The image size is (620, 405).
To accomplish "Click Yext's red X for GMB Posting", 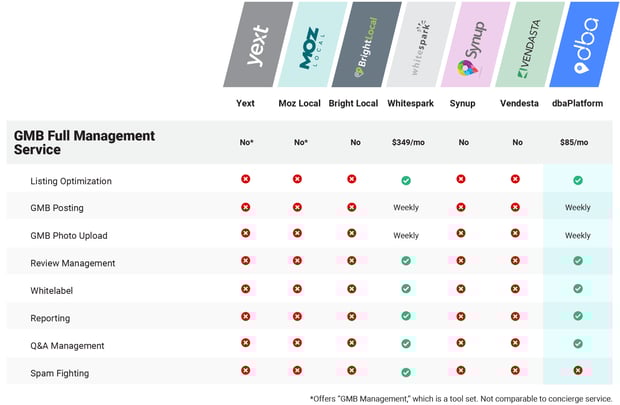I will click(246, 207).
